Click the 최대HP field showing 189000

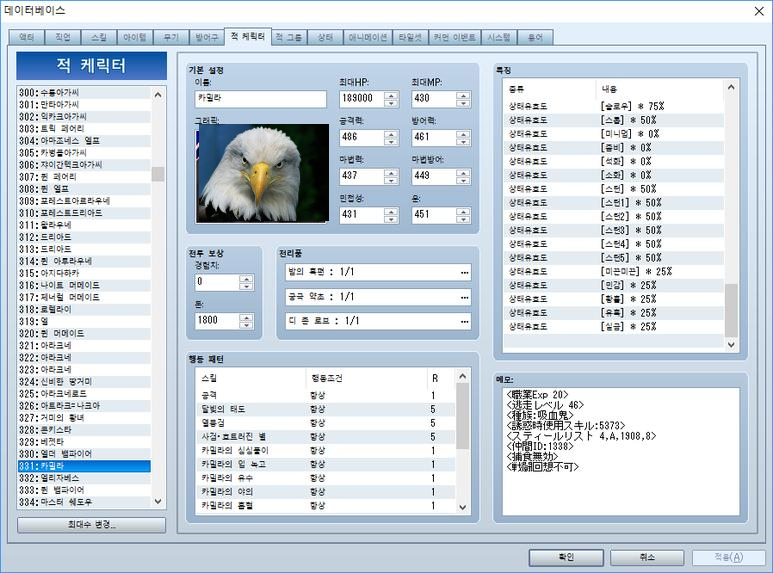(363, 99)
